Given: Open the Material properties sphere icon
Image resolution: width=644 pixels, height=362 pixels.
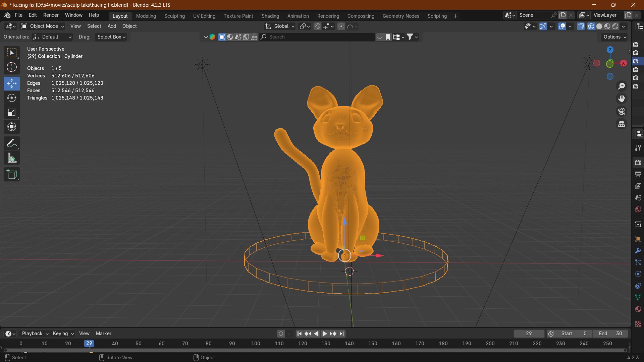Looking at the screenshot, I should tap(638, 309).
